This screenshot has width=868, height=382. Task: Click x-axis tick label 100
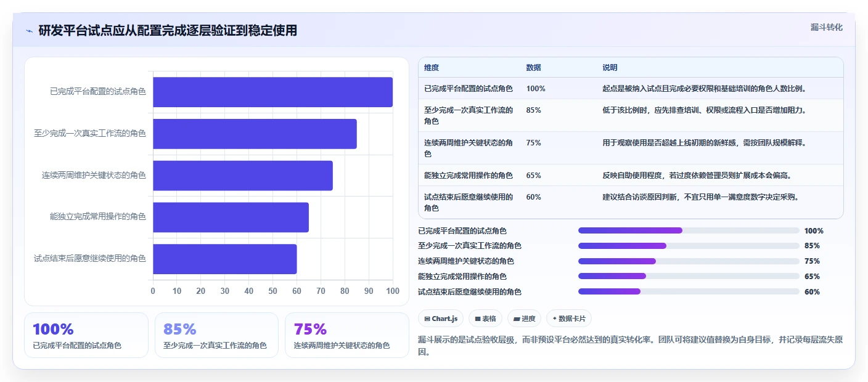click(x=392, y=291)
